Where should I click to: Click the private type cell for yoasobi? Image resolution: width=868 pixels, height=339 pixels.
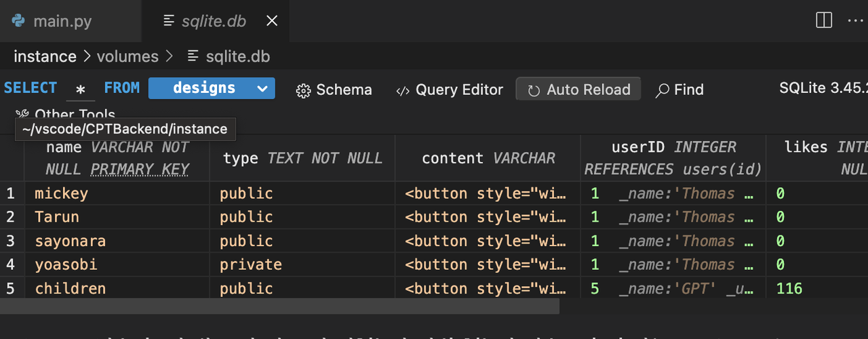(x=302, y=264)
